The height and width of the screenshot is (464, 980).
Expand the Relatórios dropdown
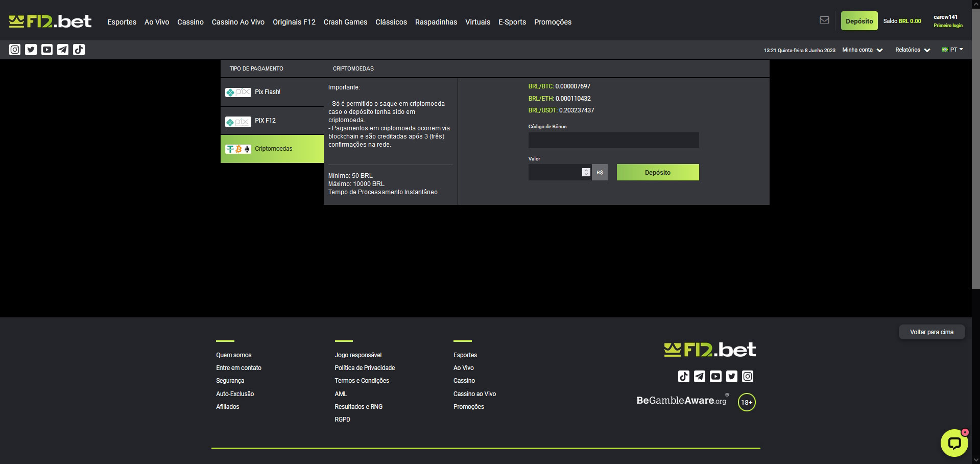913,50
